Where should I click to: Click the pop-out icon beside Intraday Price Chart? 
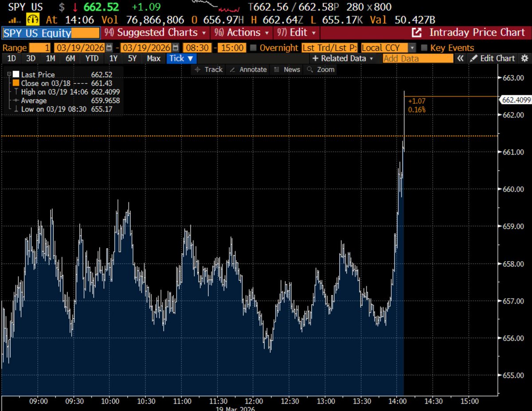[x=417, y=32]
